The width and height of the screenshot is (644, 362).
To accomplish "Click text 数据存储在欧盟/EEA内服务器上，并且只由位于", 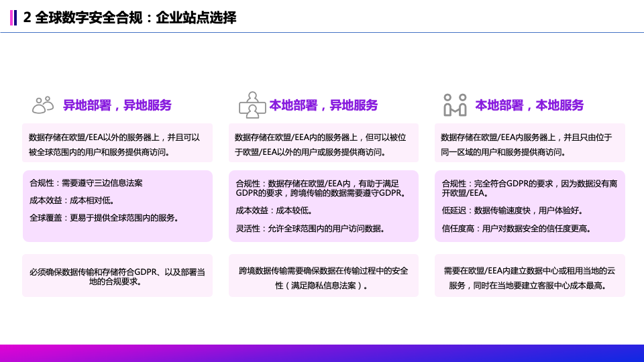I will (x=527, y=137).
